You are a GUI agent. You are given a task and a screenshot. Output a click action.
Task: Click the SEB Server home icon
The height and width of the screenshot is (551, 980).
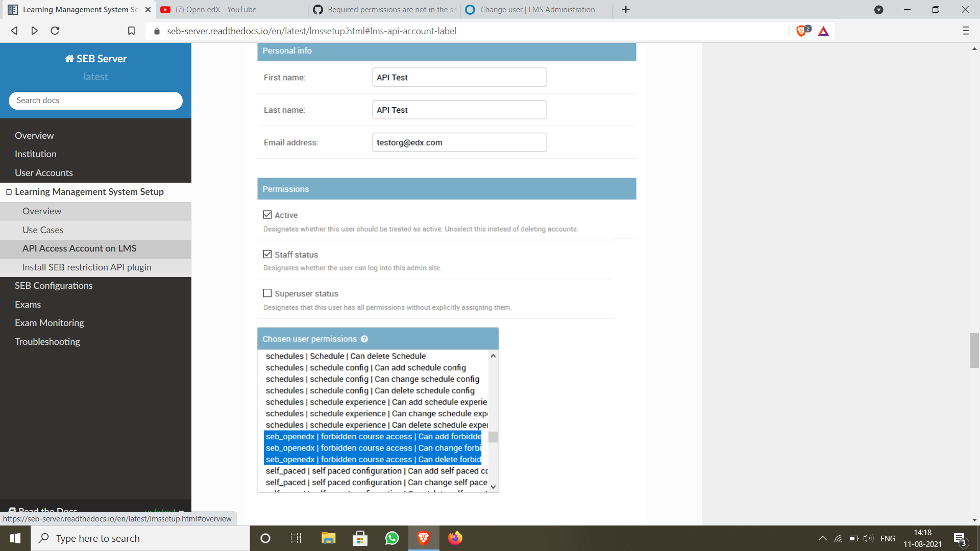69,58
